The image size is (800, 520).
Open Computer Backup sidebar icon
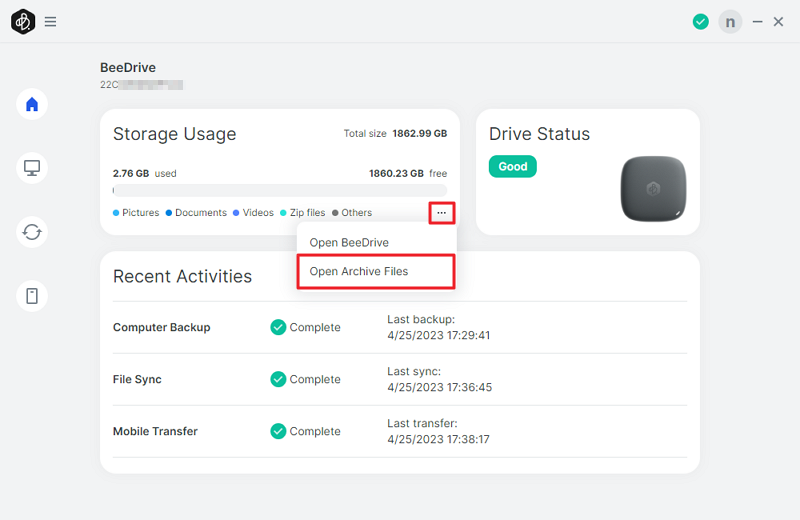click(32, 168)
